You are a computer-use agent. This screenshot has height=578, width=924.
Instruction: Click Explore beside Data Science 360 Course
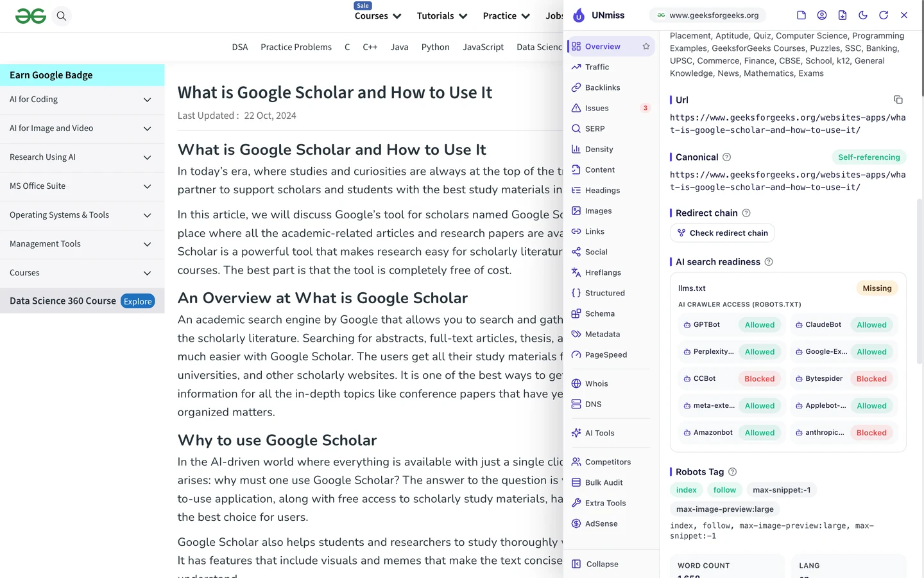[138, 301]
